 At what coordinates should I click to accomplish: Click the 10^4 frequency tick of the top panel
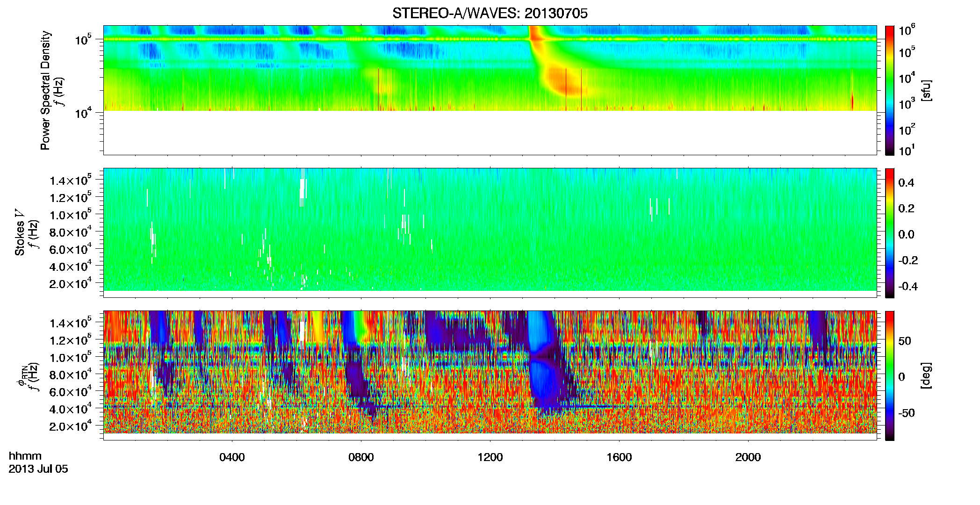(x=83, y=113)
